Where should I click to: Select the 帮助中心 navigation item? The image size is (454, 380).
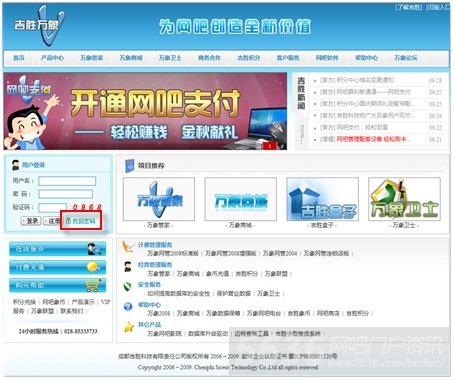click(x=367, y=58)
